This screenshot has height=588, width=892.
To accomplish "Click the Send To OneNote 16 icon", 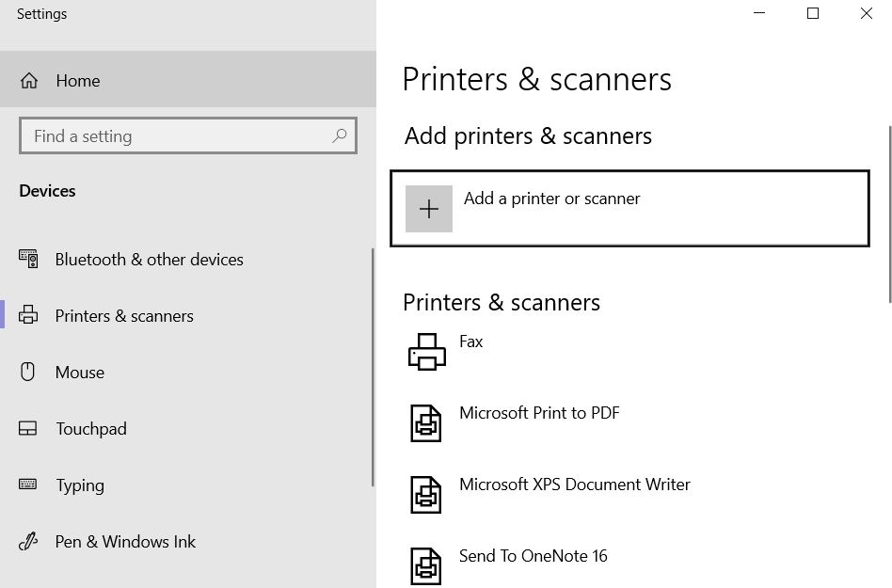I will tap(426, 566).
